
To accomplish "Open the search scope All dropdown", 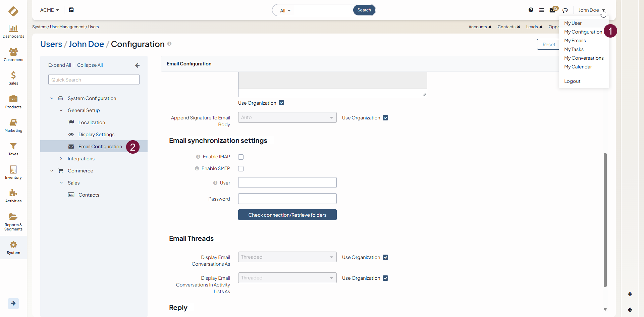I will click(x=285, y=11).
